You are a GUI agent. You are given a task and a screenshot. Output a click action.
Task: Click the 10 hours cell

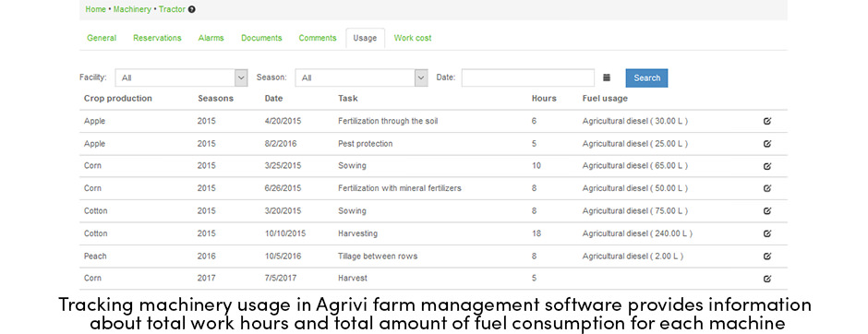(x=536, y=166)
